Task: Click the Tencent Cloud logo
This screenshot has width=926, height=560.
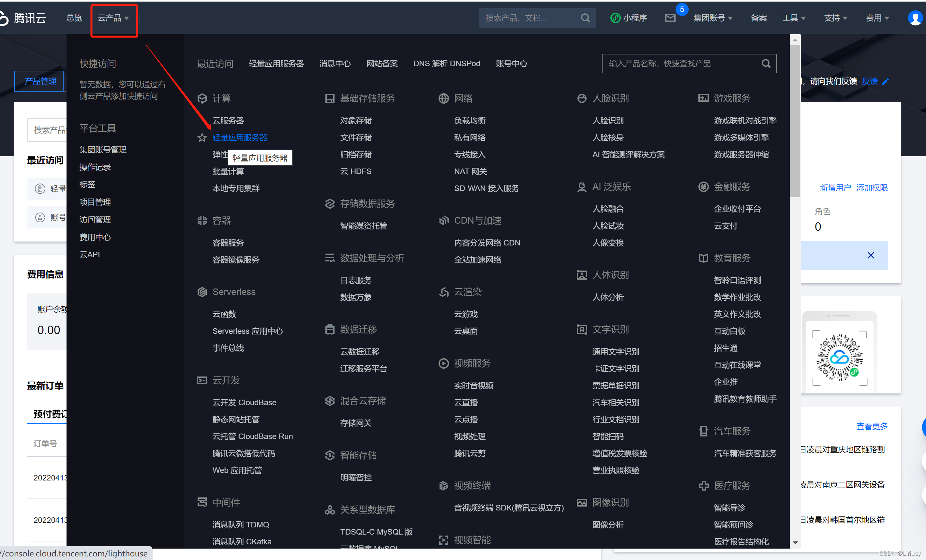Action: point(22,18)
